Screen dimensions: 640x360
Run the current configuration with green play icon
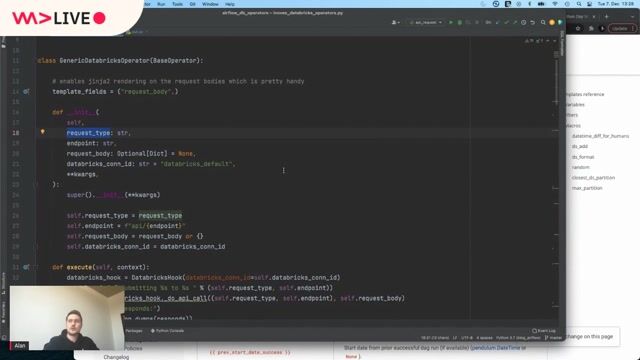pos(451,22)
